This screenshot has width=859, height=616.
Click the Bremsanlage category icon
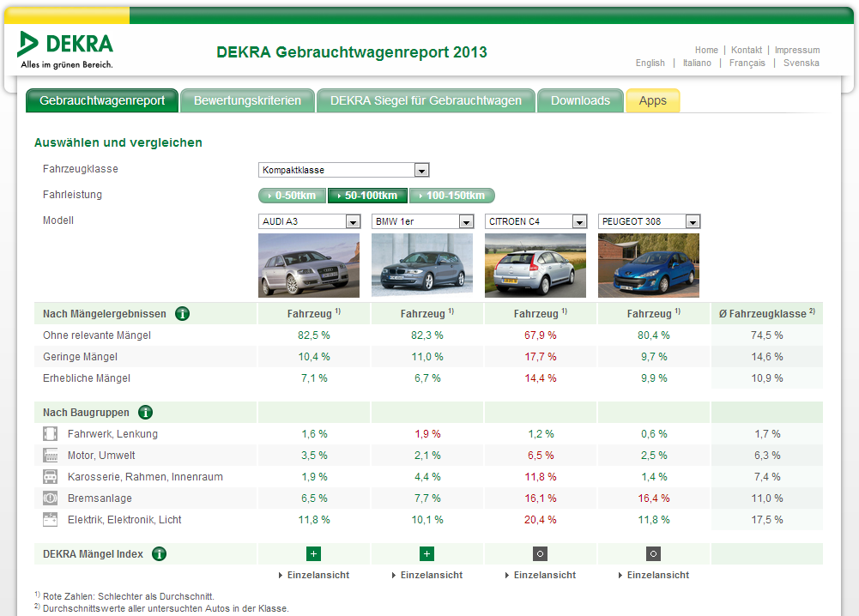tap(50, 498)
